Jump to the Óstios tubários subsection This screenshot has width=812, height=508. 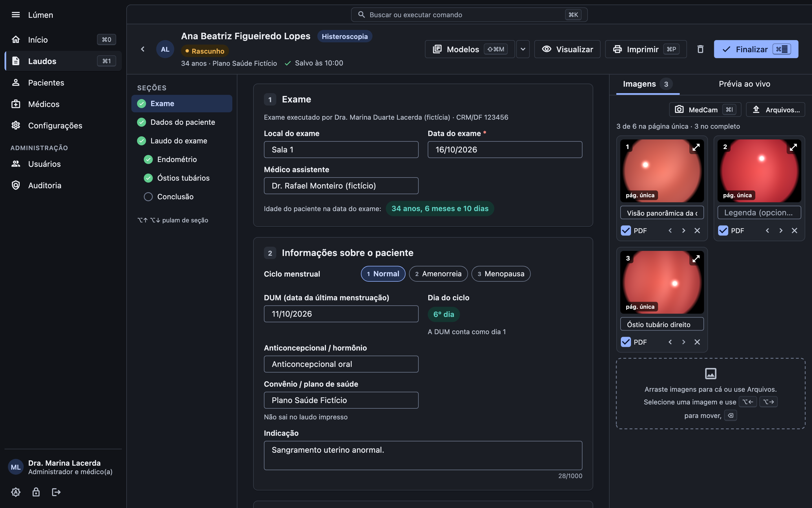(185, 178)
